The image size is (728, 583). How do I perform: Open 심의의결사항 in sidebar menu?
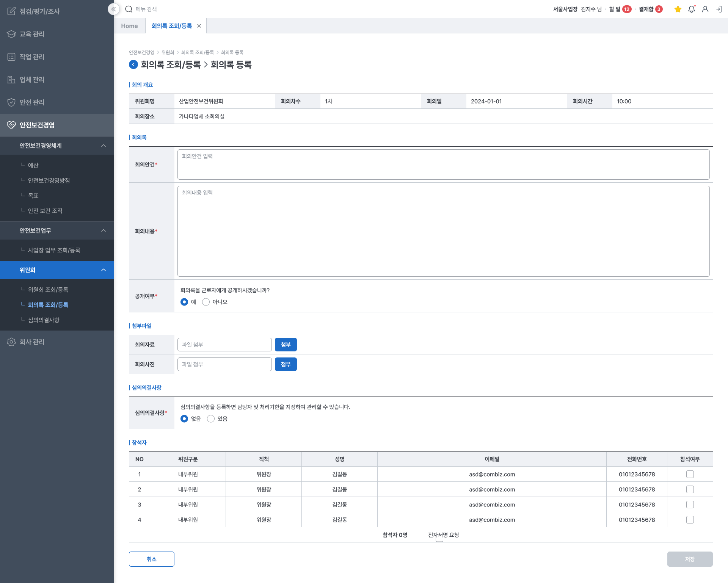click(44, 320)
